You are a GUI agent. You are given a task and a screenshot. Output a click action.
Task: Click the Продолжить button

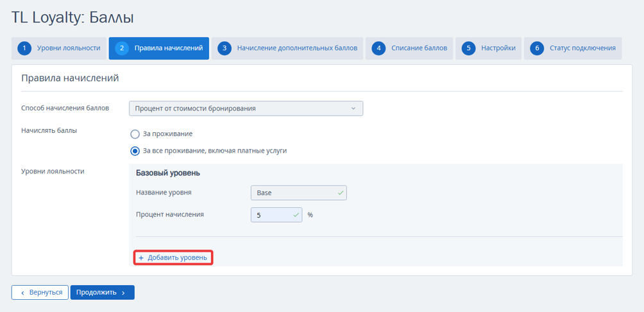click(102, 293)
